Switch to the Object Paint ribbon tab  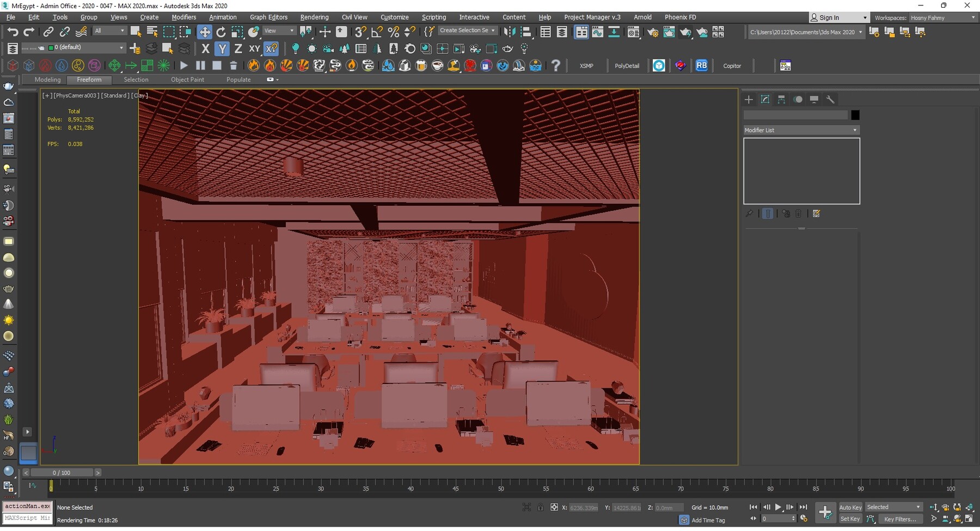pyautogui.click(x=187, y=80)
